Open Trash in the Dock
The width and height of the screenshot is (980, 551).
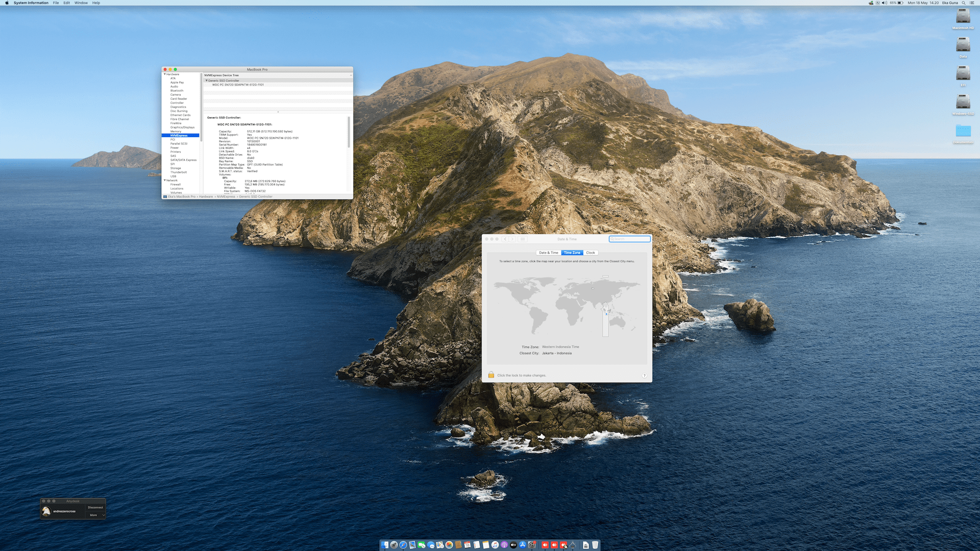pos(595,545)
